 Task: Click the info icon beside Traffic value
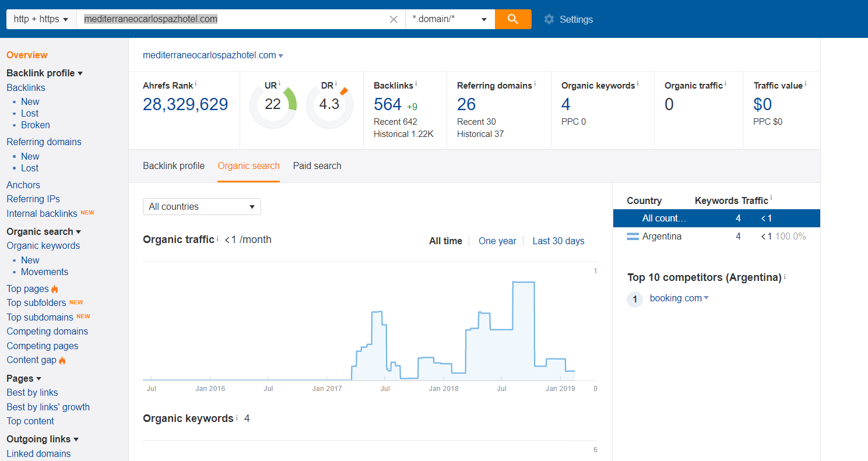coord(806,83)
